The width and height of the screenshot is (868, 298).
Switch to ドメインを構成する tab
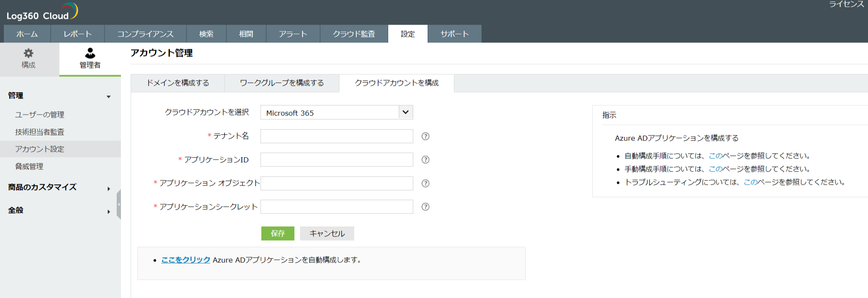[x=178, y=83]
